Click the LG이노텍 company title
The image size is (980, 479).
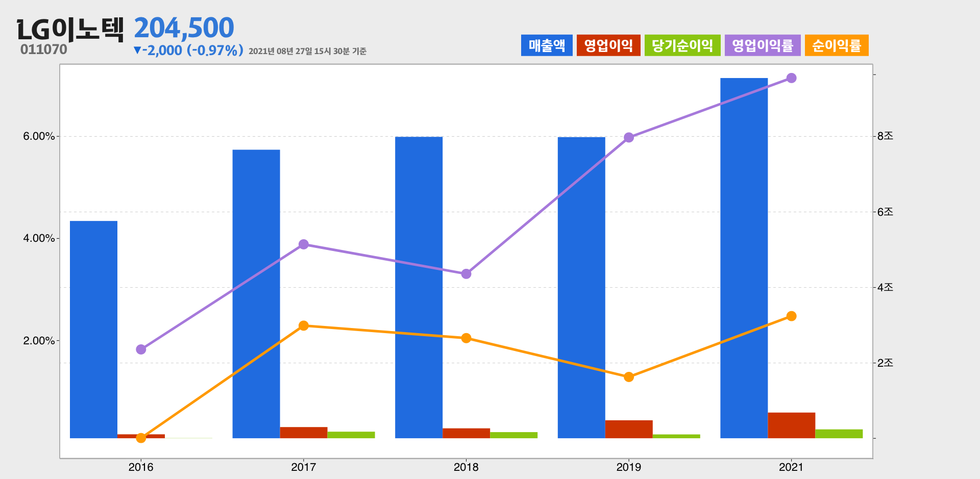pos(70,29)
